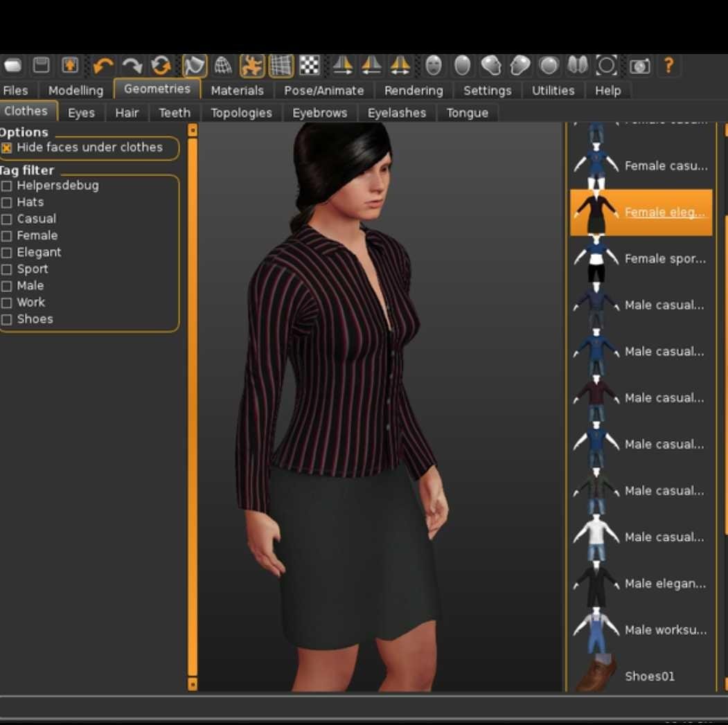The height and width of the screenshot is (725, 728).
Task: Click the front face view icon
Action: (x=434, y=66)
